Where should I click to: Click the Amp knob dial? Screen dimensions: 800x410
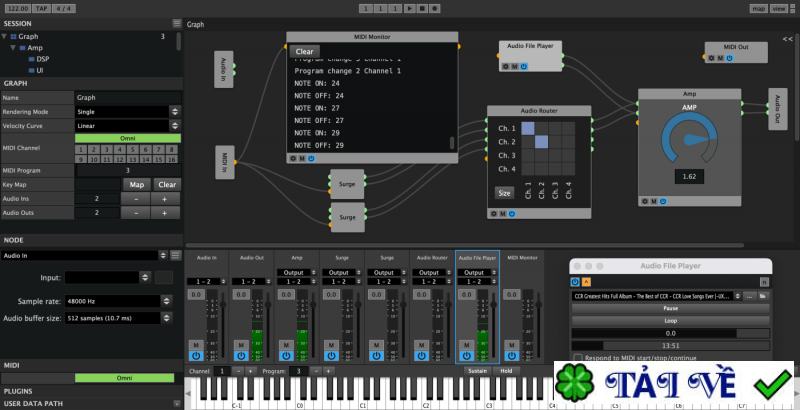pos(689,139)
